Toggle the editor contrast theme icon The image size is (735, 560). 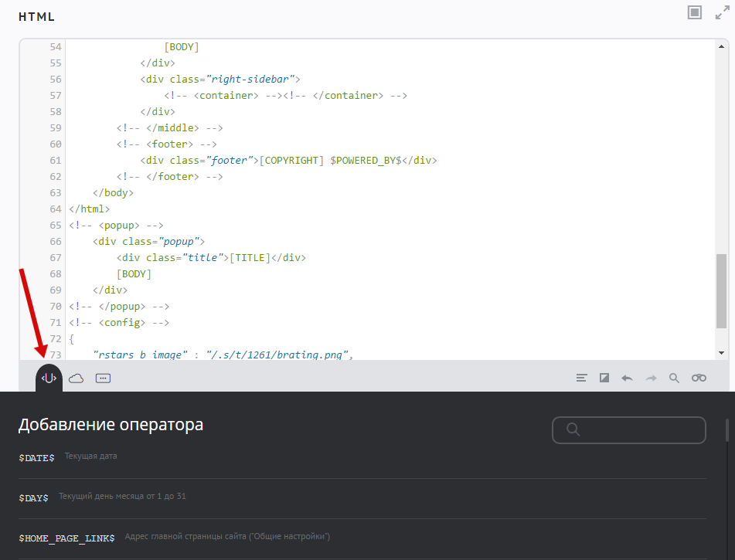point(604,378)
